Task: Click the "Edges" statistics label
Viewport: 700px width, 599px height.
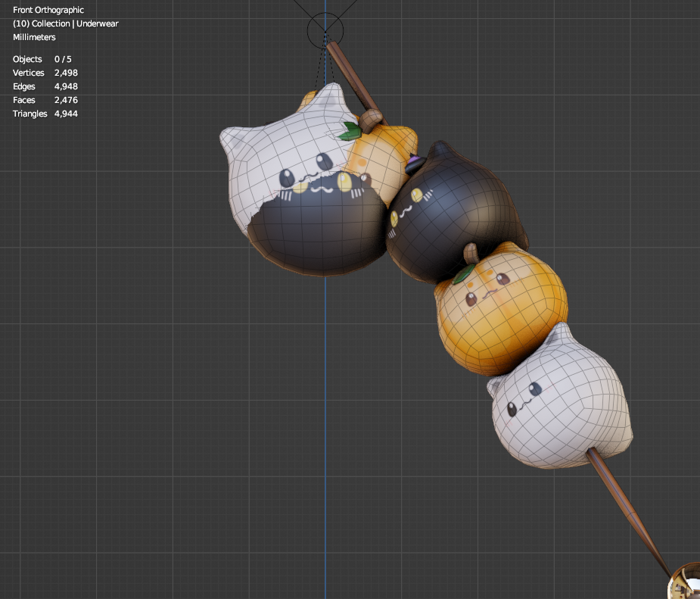Action: (24, 86)
